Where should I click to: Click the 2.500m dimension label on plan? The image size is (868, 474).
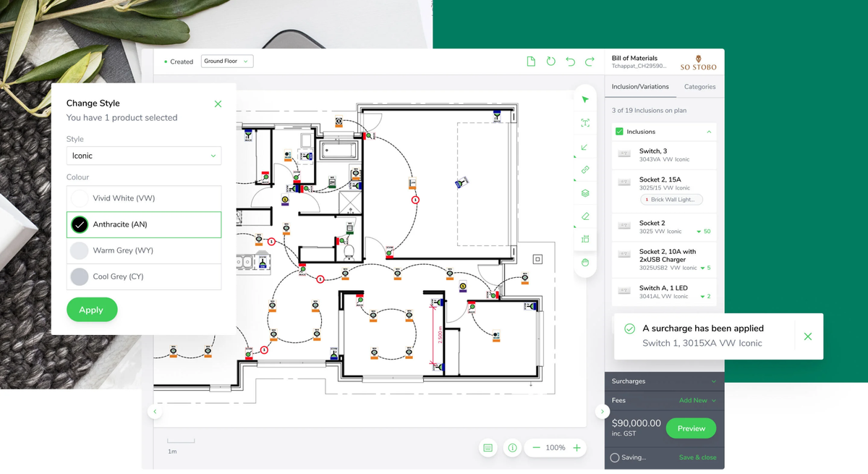click(x=439, y=334)
